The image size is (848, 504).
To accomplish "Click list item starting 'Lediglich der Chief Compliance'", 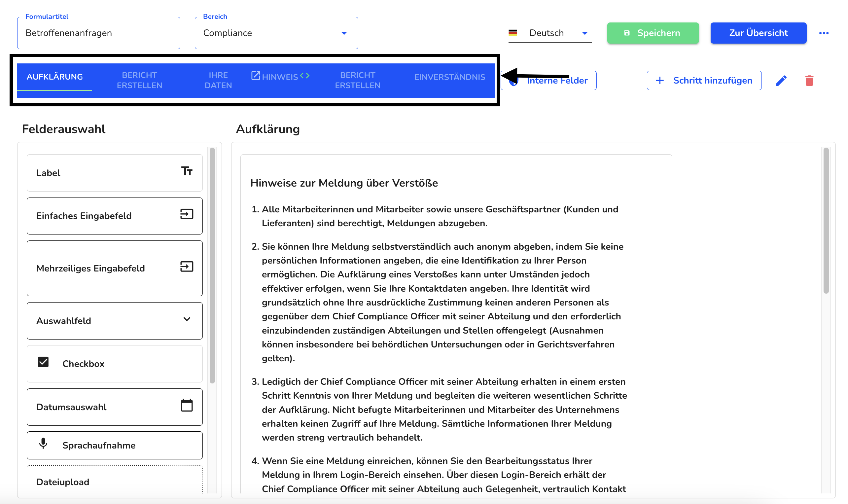I will tap(444, 409).
